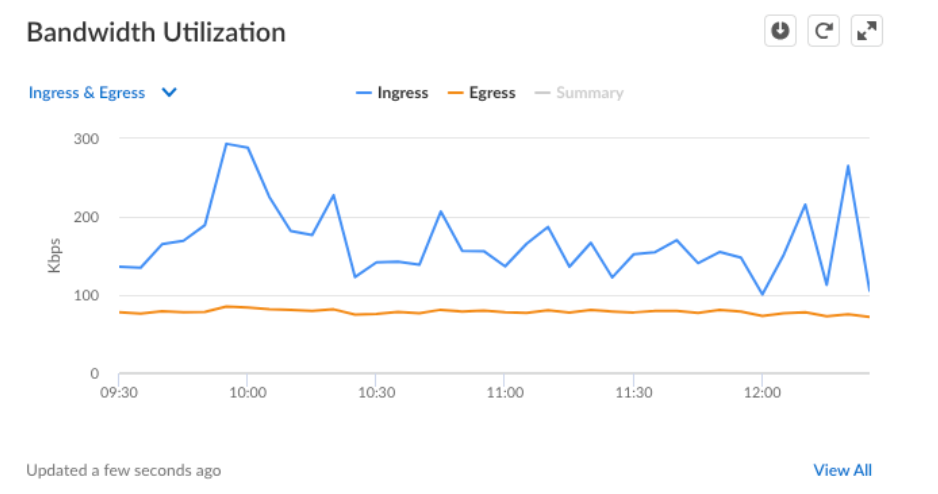
Task: Toggle the Ingress series in legend
Action: point(402,93)
